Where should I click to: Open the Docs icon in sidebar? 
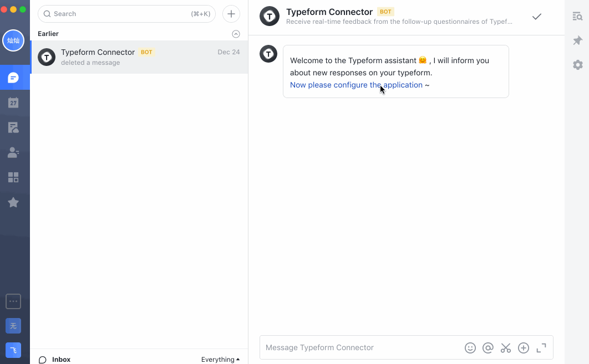(x=13, y=127)
